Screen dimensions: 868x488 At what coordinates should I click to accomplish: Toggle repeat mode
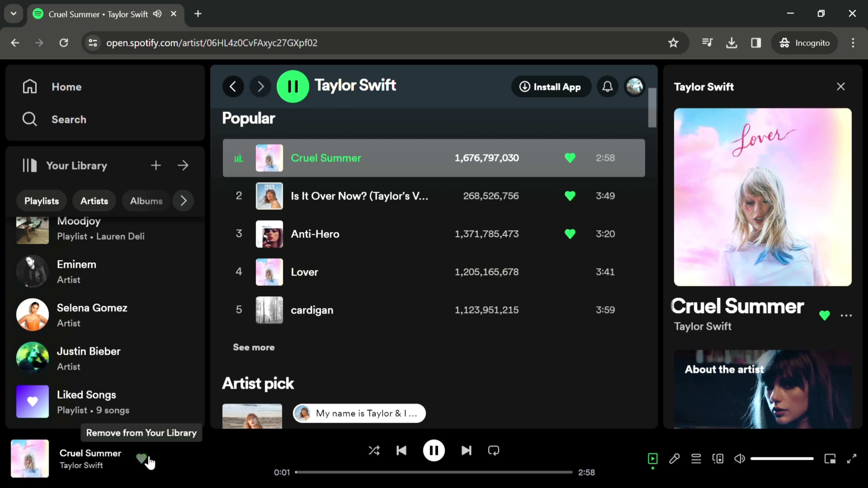click(494, 450)
